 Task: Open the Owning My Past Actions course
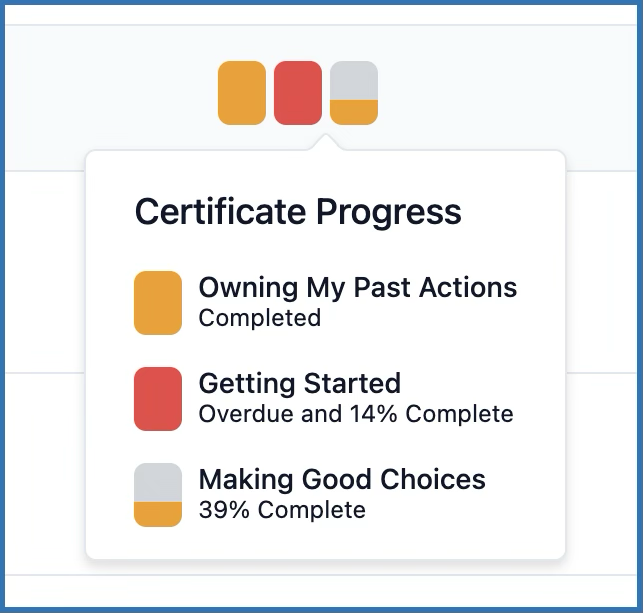click(358, 288)
